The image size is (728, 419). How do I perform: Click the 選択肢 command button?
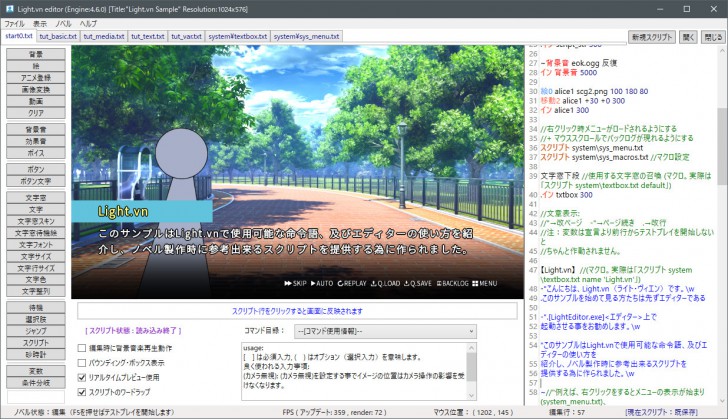36,320
